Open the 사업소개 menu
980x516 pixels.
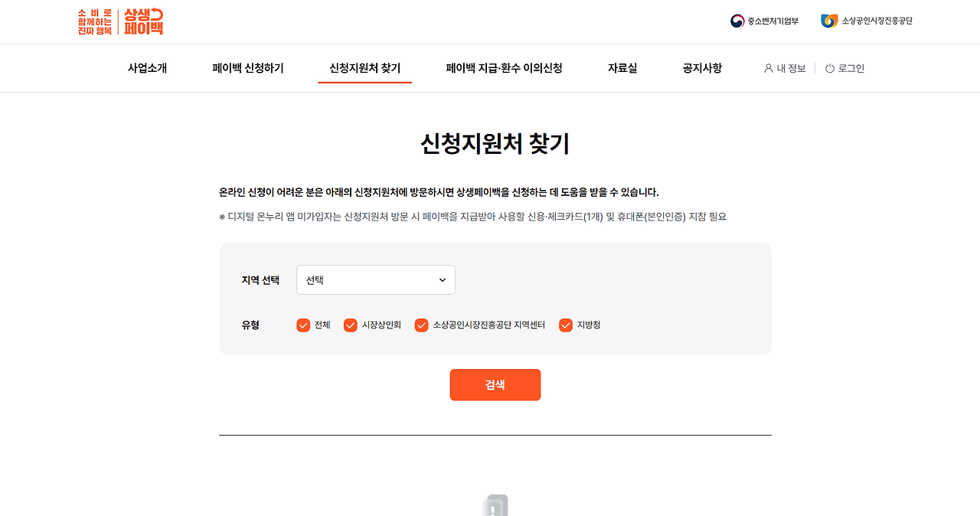coord(147,68)
